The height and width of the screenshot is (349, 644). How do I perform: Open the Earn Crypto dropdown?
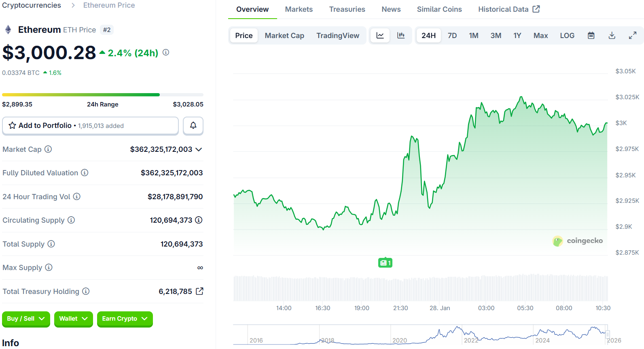[x=125, y=319]
